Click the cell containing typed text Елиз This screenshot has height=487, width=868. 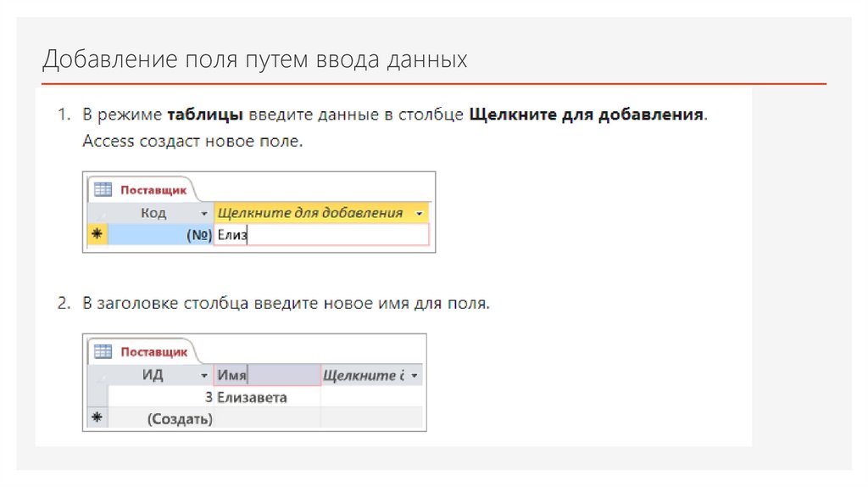[x=322, y=236]
